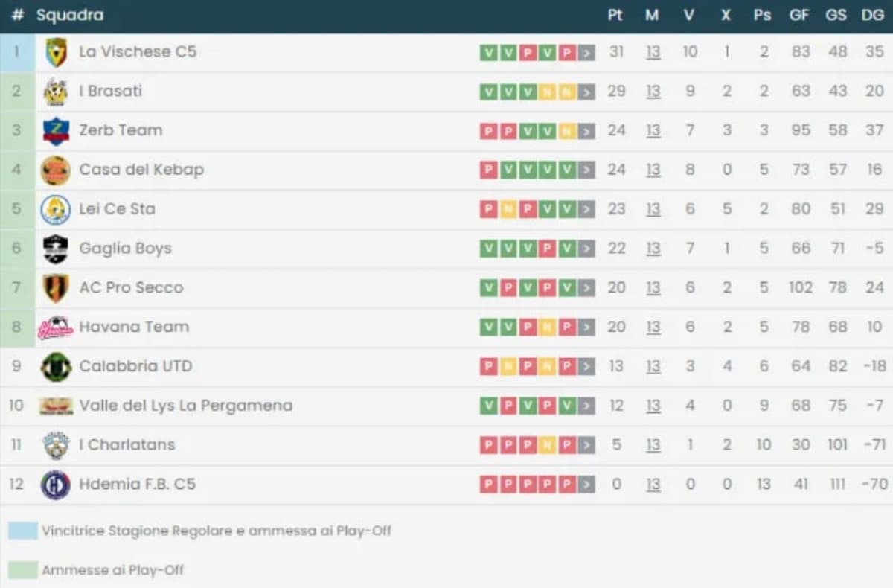Click La Vischese C5 team logo
This screenshot has width=893, height=588.
click(56, 52)
